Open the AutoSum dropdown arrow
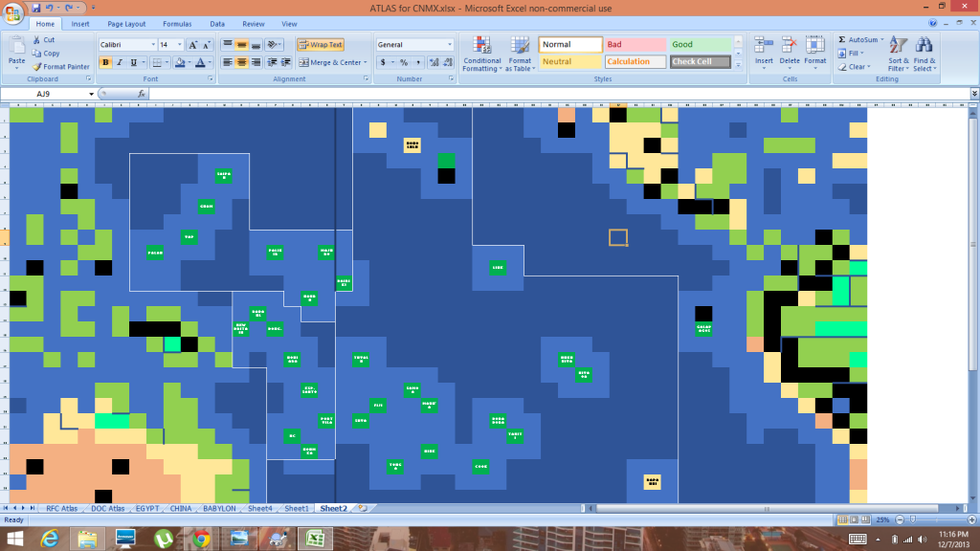980x551 pixels. (x=881, y=39)
